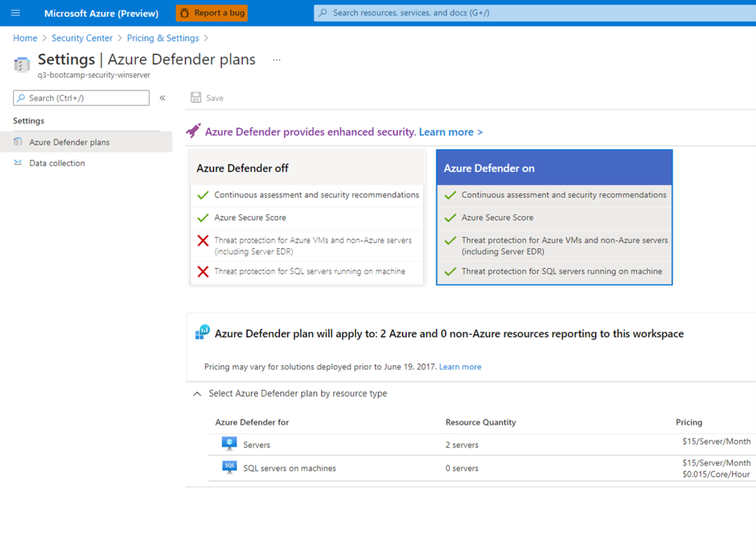Click the Save disk icon

click(x=196, y=98)
